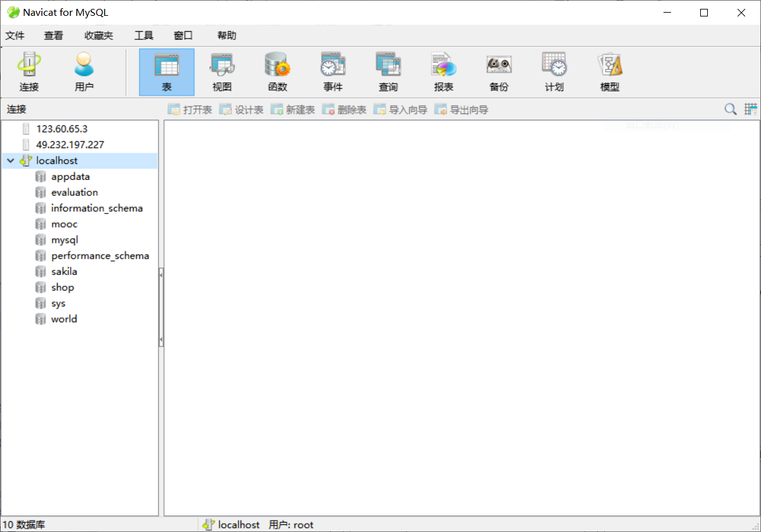Open the 查询 (Query) toolbar icon
The width and height of the screenshot is (761, 532).
[x=388, y=72]
